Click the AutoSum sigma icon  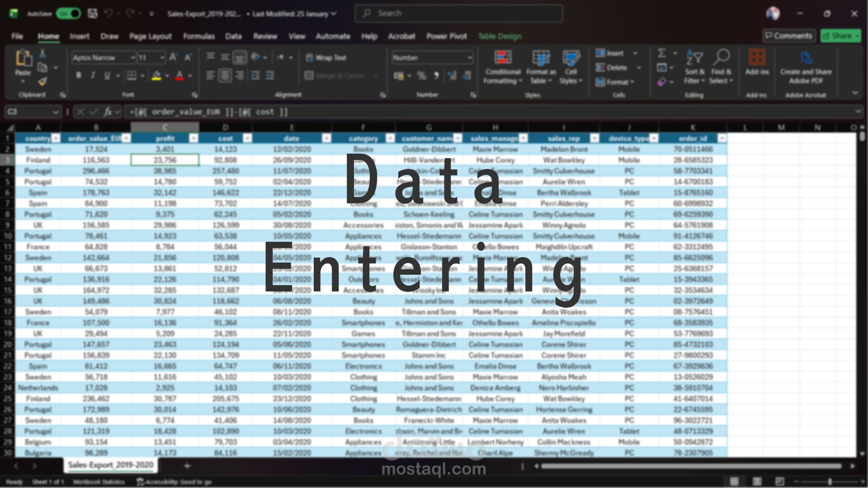[x=662, y=53]
